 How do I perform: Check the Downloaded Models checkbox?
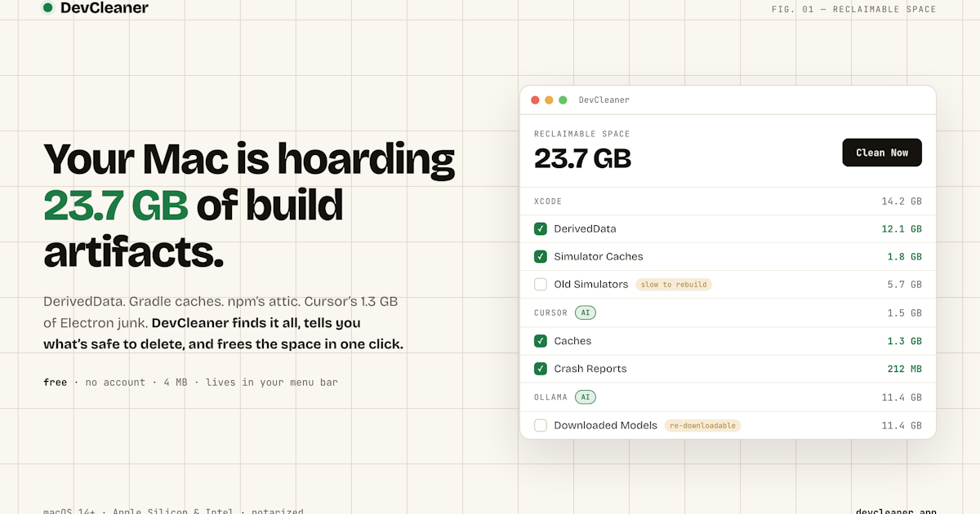pyautogui.click(x=541, y=425)
